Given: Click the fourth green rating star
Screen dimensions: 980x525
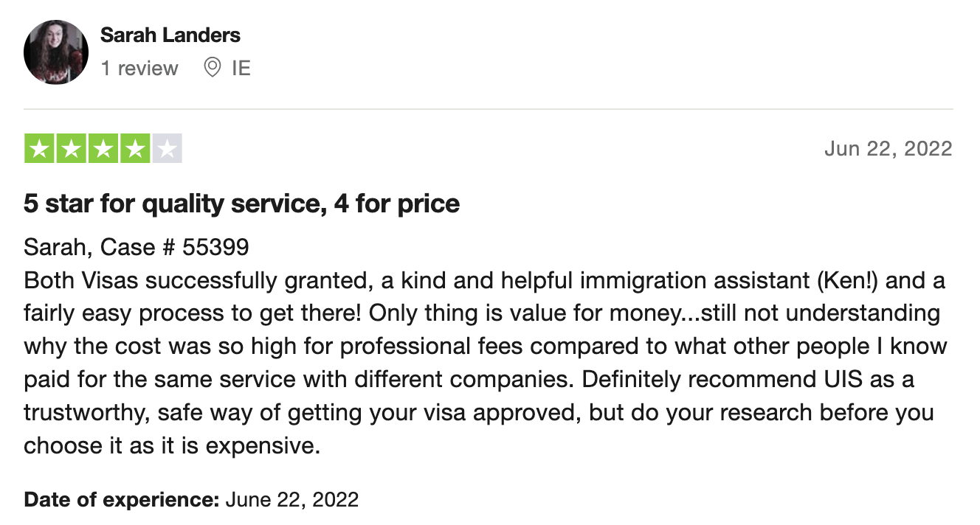Looking at the screenshot, I should click(x=135, y=148).
